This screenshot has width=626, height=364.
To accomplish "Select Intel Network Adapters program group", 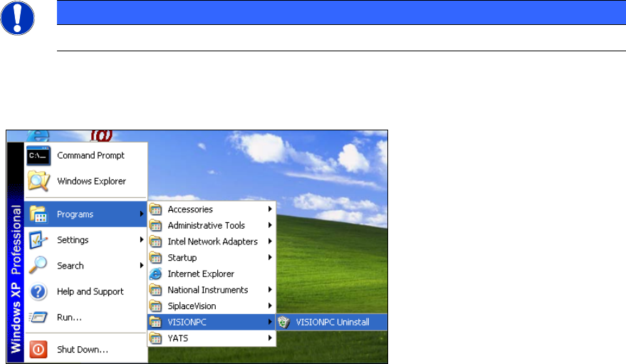I will pos(212,241).
